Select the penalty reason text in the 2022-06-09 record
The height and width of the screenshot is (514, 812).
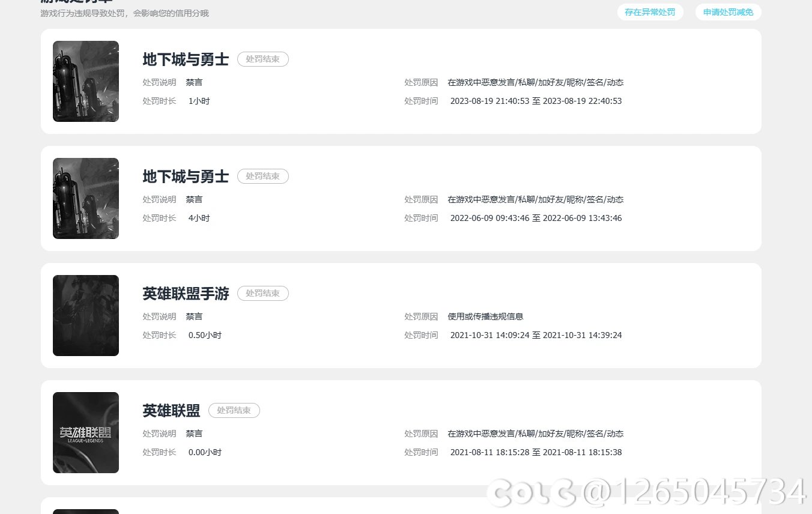coord(536,199)
